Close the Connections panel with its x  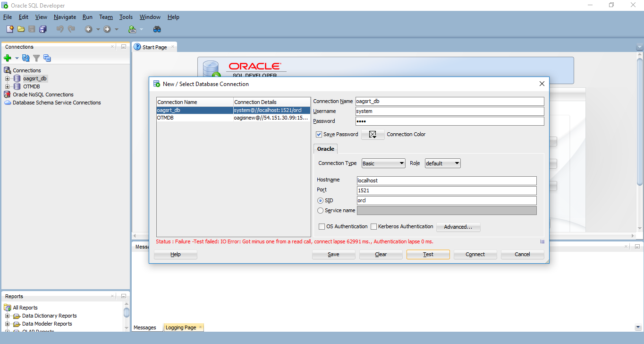click(x=112, y=47)
